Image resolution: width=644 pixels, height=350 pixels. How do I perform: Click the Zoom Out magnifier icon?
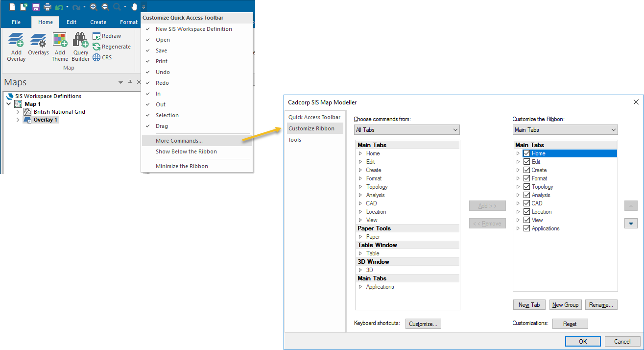pos(105,7)
